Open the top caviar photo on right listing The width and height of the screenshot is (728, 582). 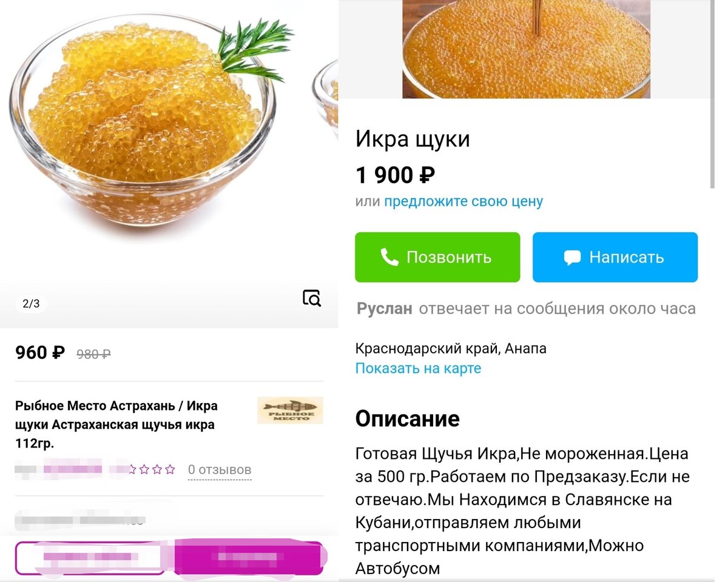(x=526, y=49)
